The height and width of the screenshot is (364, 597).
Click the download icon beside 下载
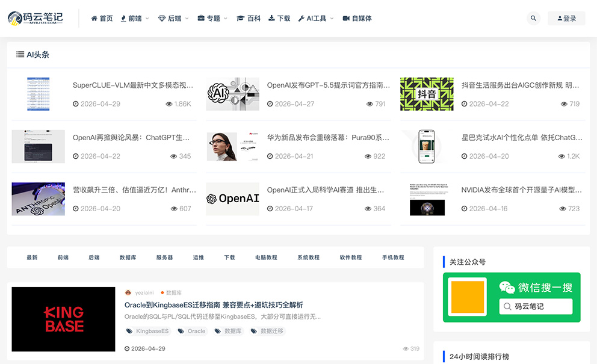click(x=271, y=18)
